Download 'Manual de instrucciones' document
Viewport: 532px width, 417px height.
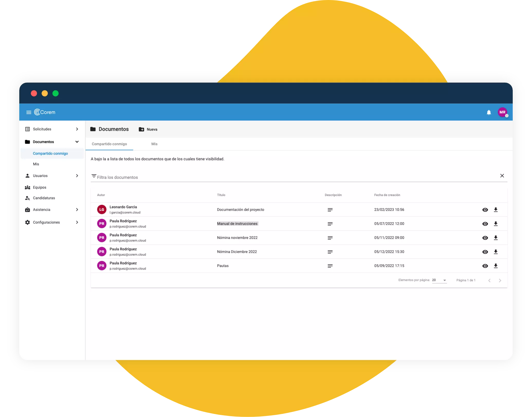click(x=496, y=224)
